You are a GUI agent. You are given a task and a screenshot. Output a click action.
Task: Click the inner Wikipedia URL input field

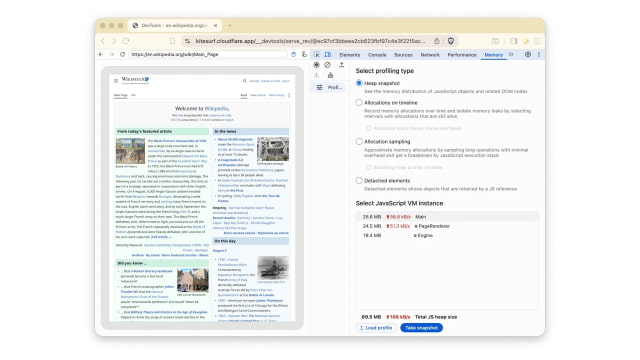tap(209, 54)
